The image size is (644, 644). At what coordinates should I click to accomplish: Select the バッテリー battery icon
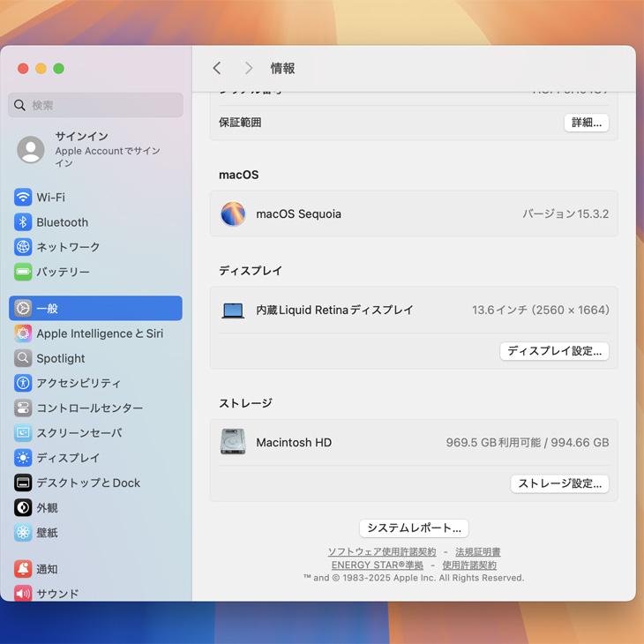(23, 272)
